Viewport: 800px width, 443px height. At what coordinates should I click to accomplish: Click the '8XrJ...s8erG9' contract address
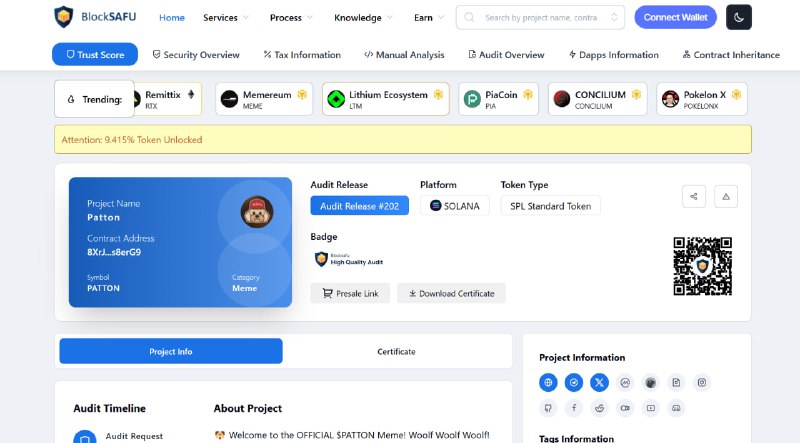(114, 252)
